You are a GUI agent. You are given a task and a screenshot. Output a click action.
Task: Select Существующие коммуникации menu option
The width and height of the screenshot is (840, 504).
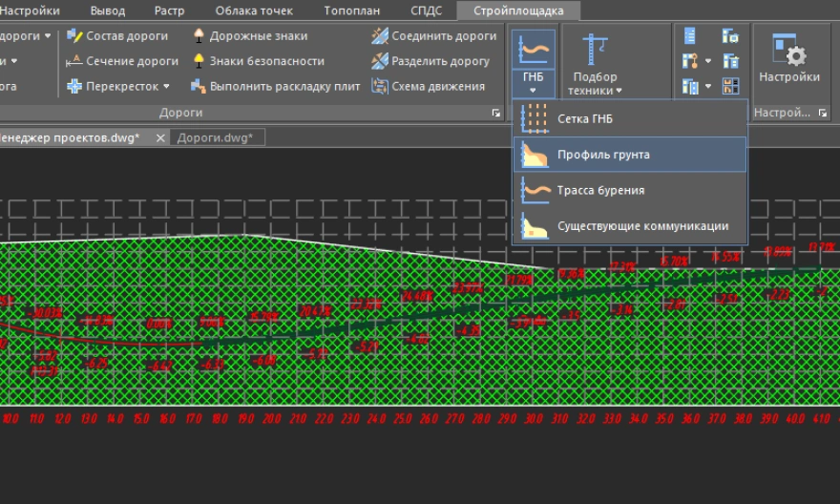click(x=642, y=226)
